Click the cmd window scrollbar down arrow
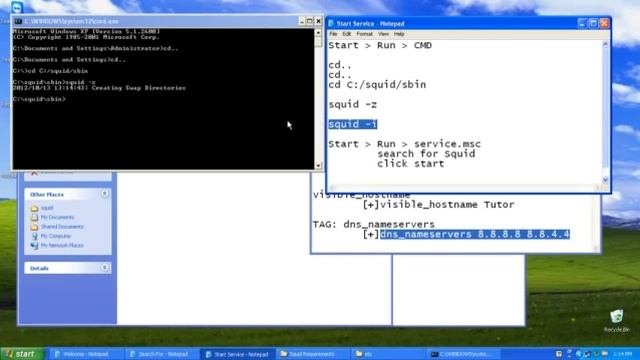 pos(318,166)
